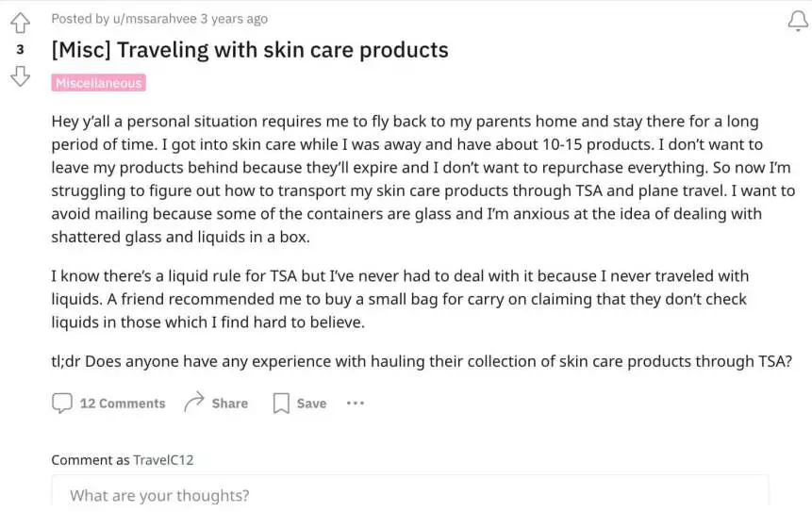Open the "Traveling with skin care products" title
Screen dimensions: 812x512
click(250, 50)
